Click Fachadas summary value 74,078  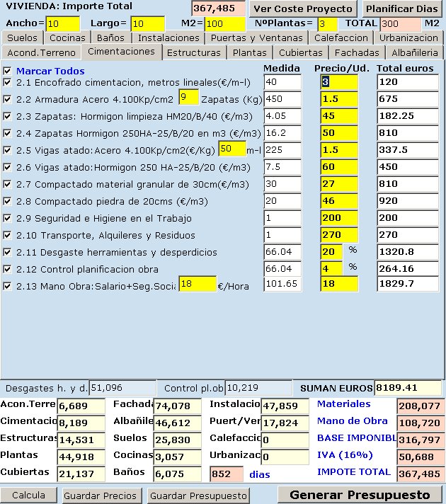tap(178, 406)
